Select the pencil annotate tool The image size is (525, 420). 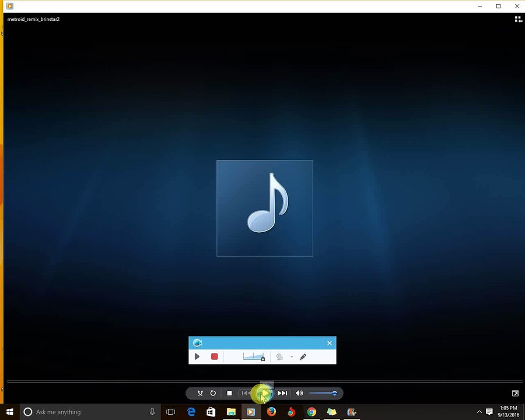click(x=303, y=356)
